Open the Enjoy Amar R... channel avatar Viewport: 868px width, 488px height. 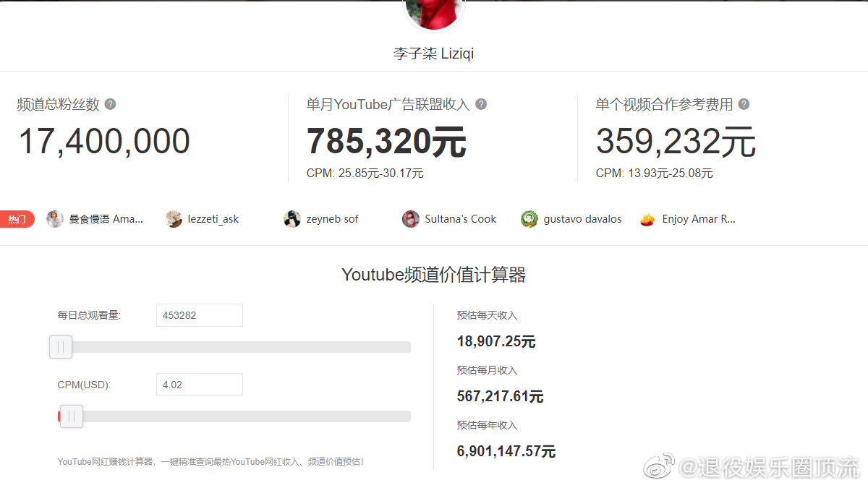click(x=648, y=219)
